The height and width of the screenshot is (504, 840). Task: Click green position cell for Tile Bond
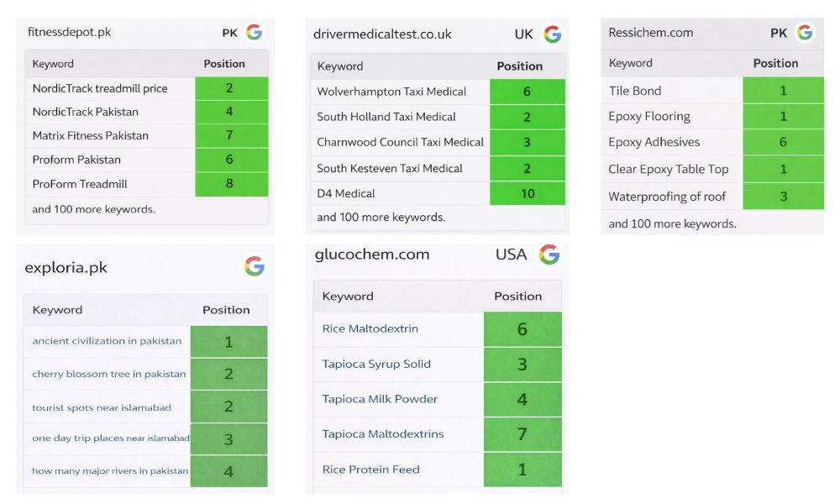tap(783, 91)
